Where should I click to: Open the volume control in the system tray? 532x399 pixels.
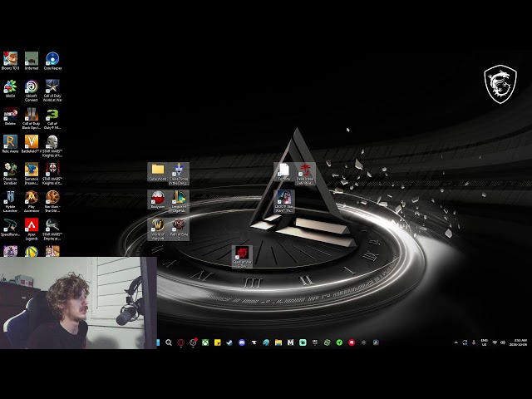pos(503,342)
